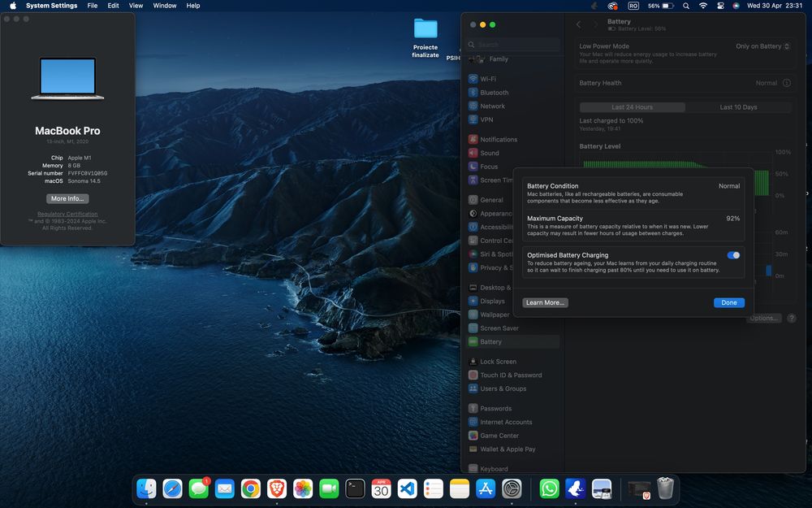The height and width of the screenshot is (508, 812).
Task: Select Notifications in settings sidebar
Action: pos(498,139)
